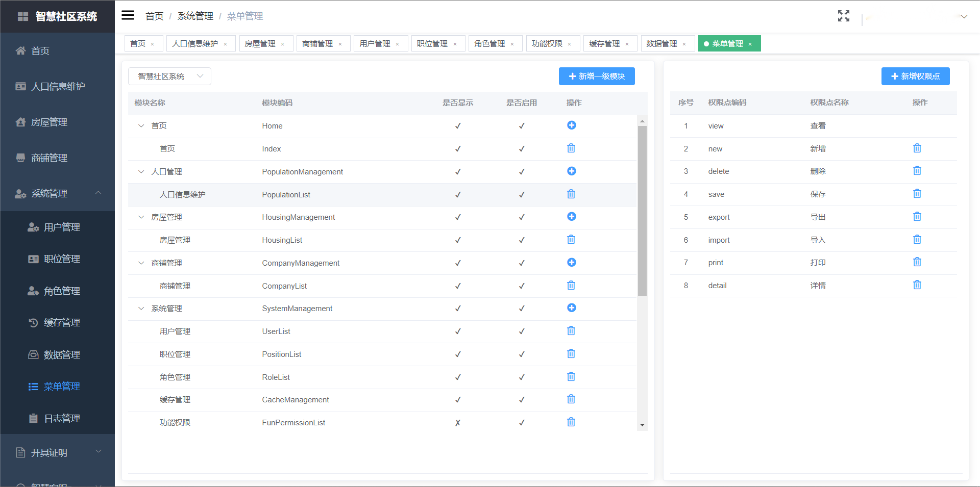Collapse the 首页 tree node
980x487 pixels.
141,126
